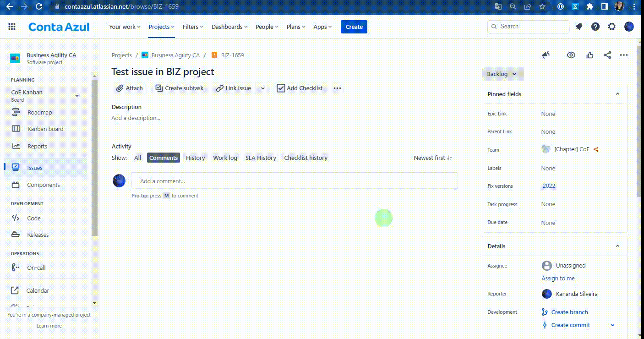Collapse the Pinned fields section

click(617, 94)
